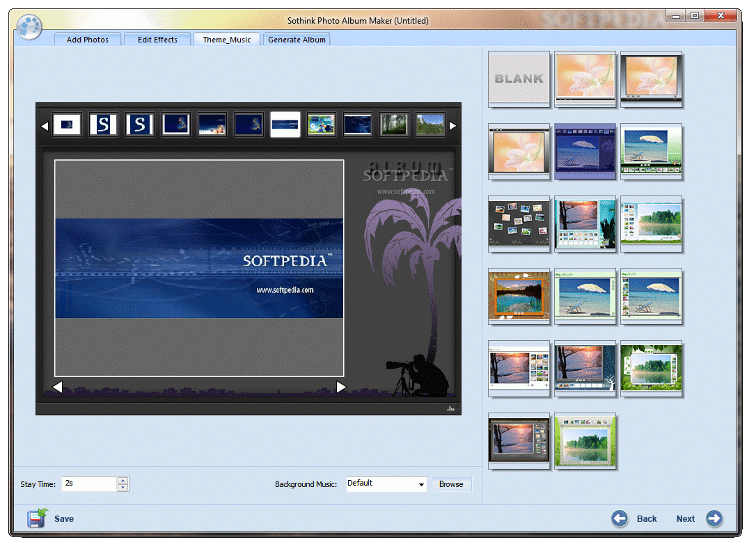Select the sunset tree with teal plants theme
Image resolution: width=756 pixels, height=551 pixels.
tap(585, 223)
